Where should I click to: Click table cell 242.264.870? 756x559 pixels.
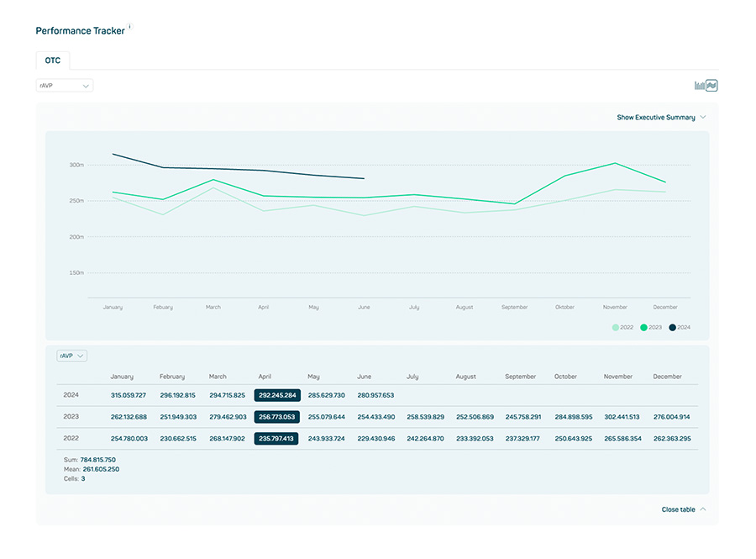[x=425, y=439]
